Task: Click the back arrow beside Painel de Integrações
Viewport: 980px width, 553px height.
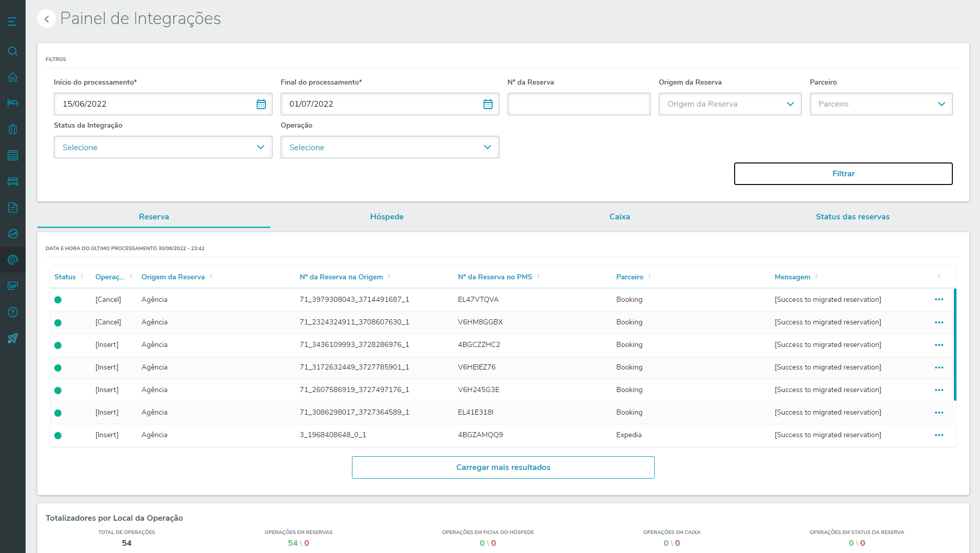Action: click(47, 19)
